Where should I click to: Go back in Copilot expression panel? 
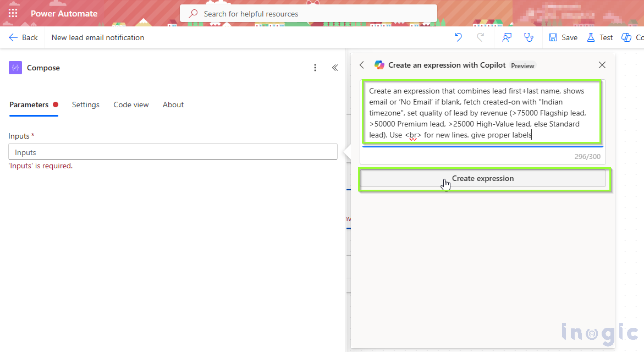[x=362, y=65]
